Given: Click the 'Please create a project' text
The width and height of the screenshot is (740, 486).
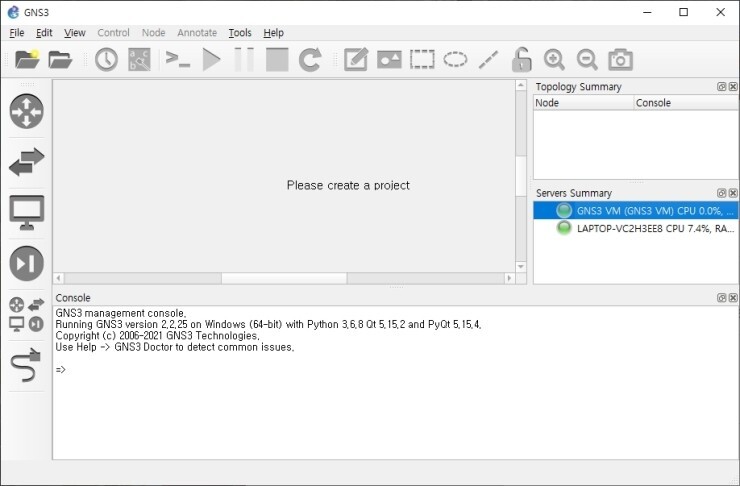Looking at the screenshot, I should click(348, 185).
